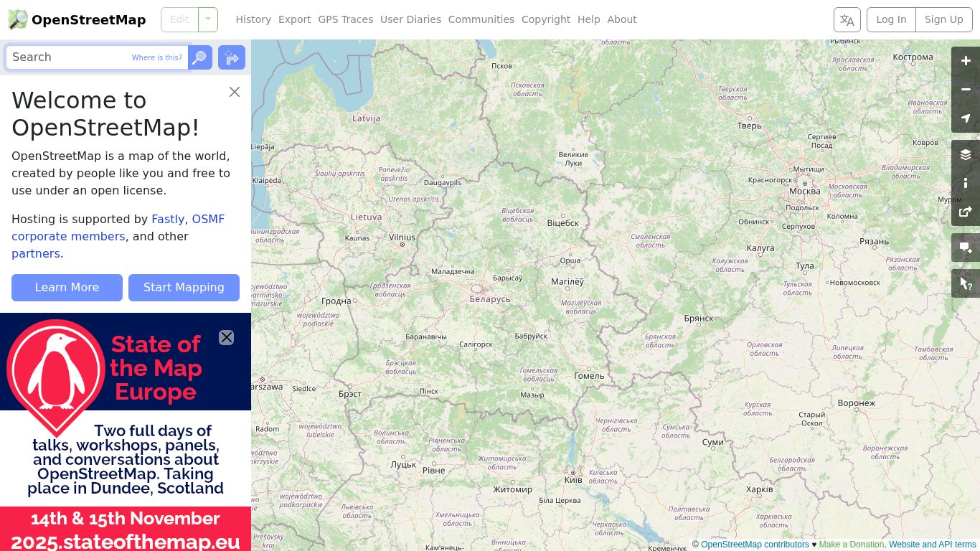Close the Welcome to OpenStreetMap panel
Viewport: 980px width, 551px height.
(x=235, y=92)
